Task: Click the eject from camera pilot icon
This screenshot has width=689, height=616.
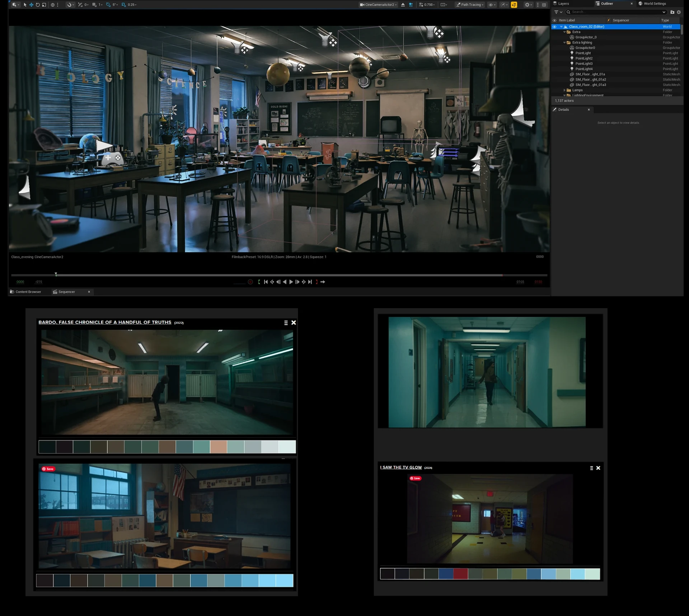Action: pyautogui.click(x=403, y=5)
